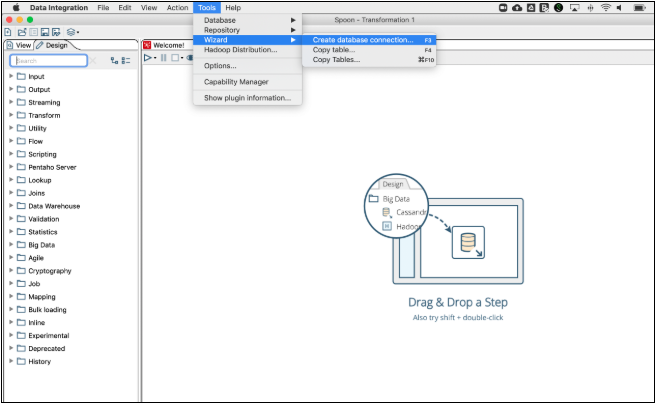655x403 pixels.
Task: Click the clear search X icon
Action: point(94,61)
